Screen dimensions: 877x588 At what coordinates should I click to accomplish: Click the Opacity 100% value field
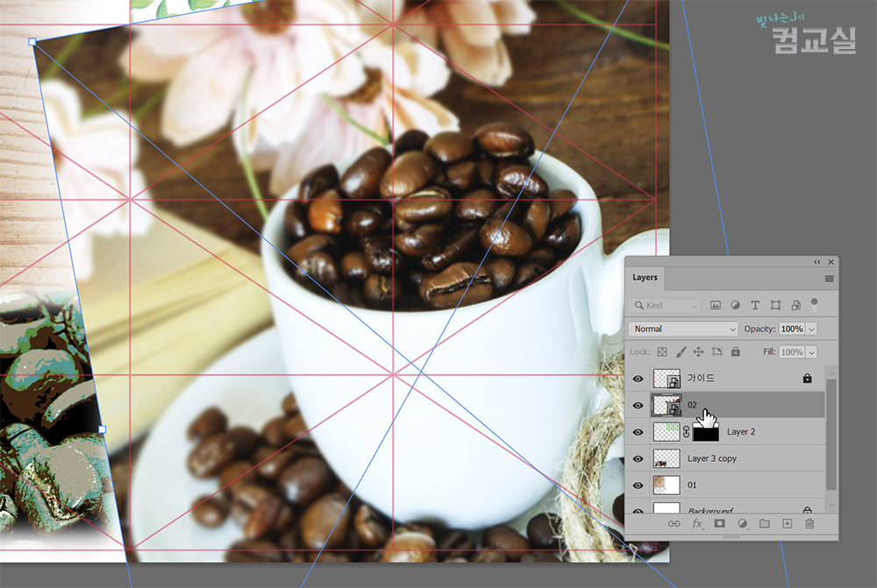click(x=792, y=329)
